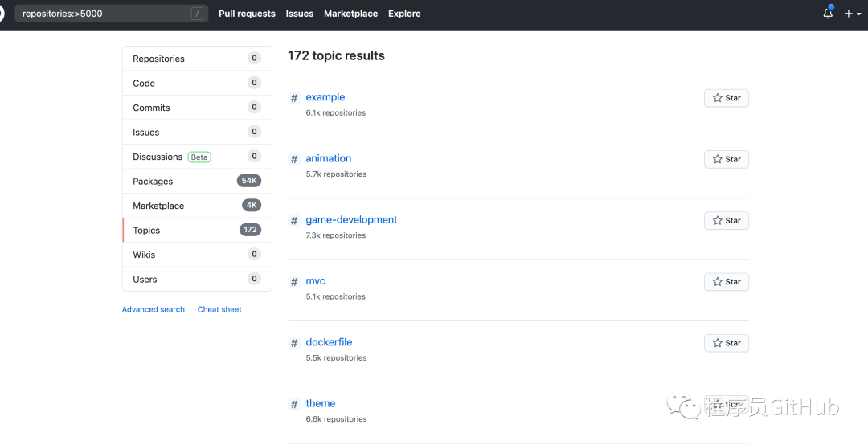
Task: Click the slash shortcut icon in search box
Action: coord(197,14)
